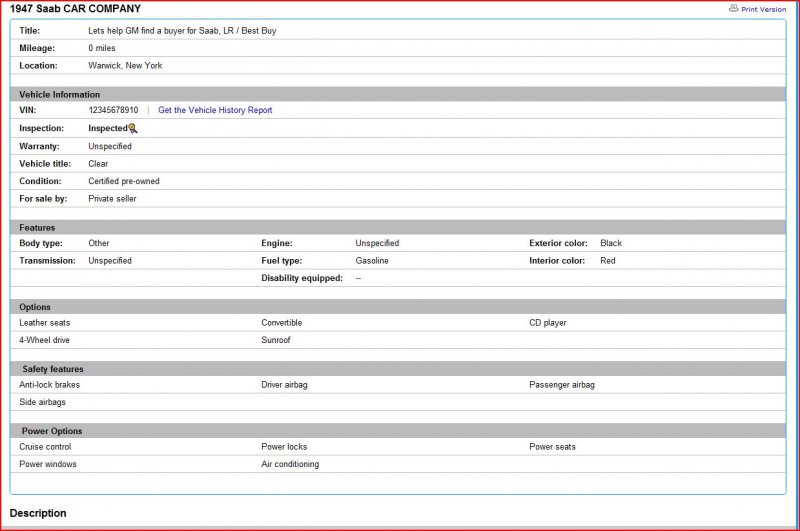Click the Options section header

click(398, 307)
